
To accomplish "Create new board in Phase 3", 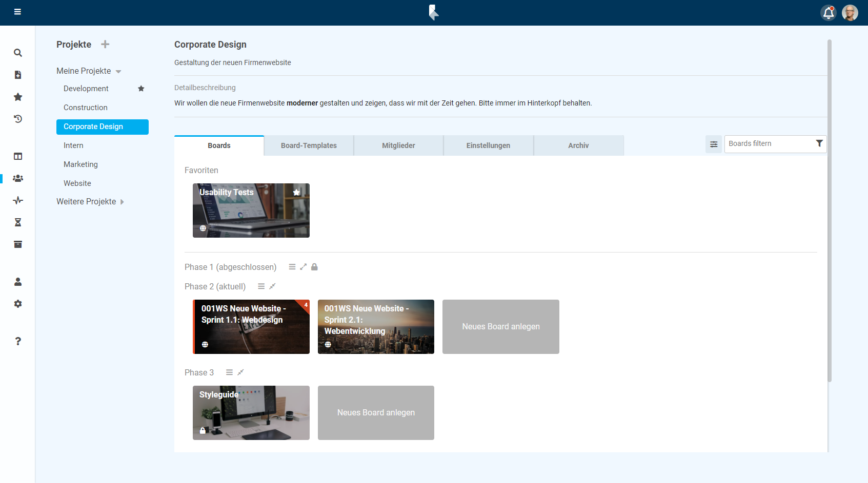I will (376, 413).
